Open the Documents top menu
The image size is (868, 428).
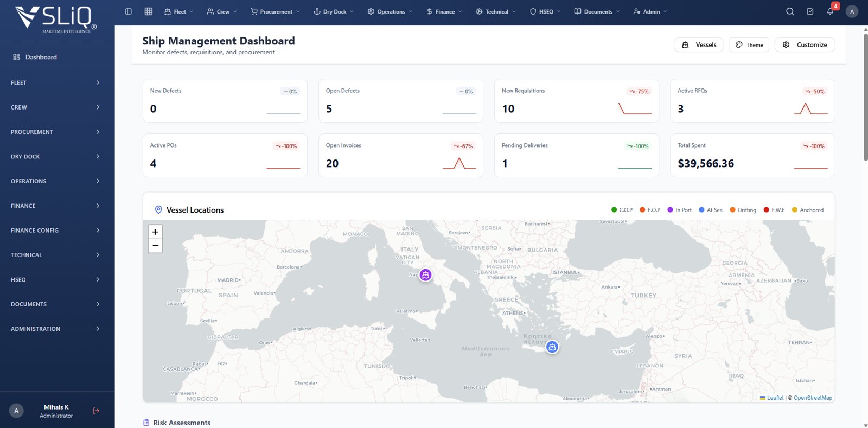597,11
